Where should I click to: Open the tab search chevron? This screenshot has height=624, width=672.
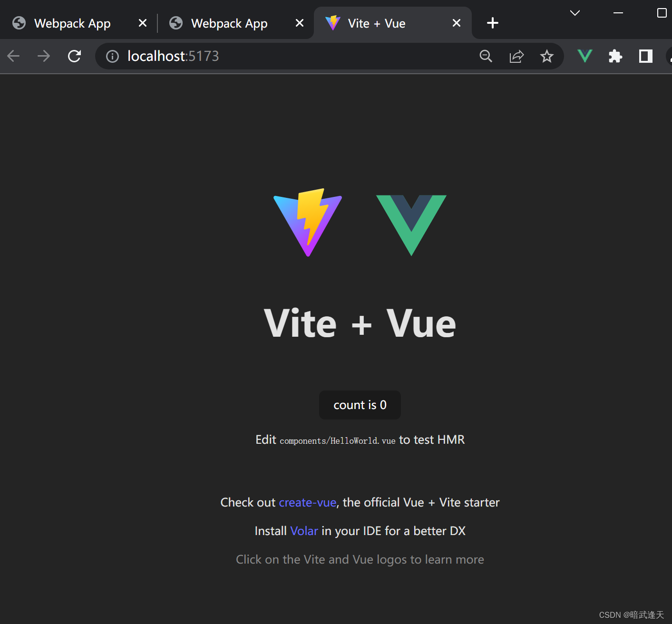coord(575,13)
